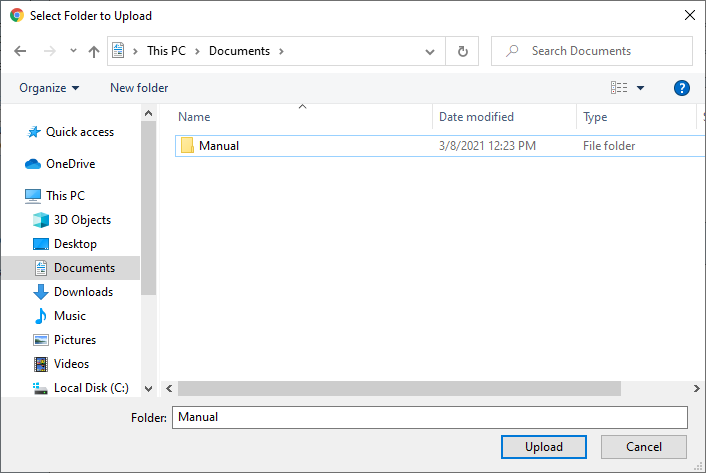706x473 pixels.
Task: Click horizontal scrollbar right arrow
Action: point(697,388)
